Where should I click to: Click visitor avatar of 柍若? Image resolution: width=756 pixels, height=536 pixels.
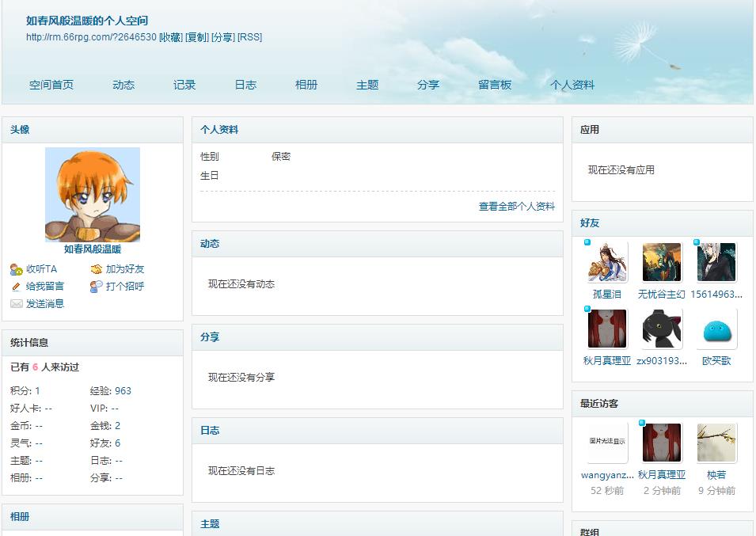[x=716, y=442]
